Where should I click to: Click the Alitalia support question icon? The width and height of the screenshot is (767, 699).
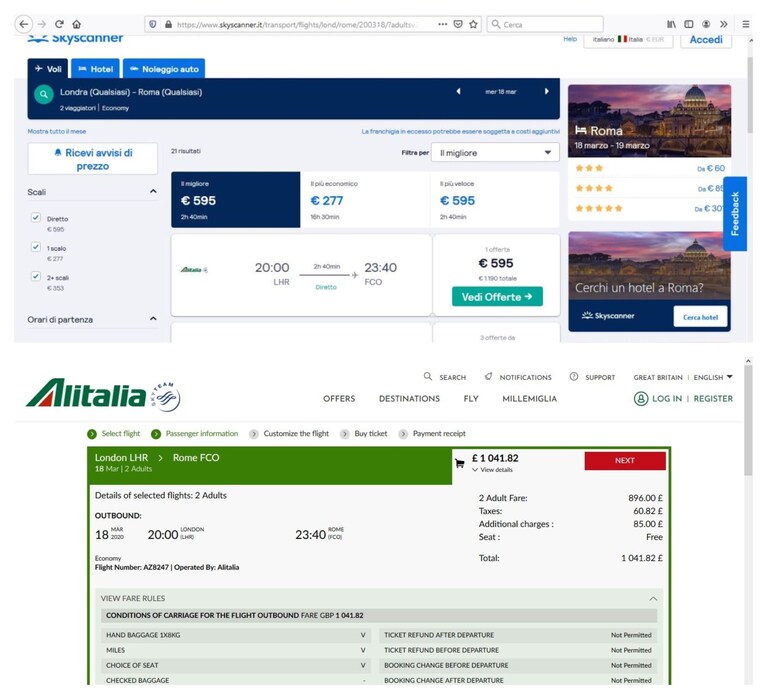[574, 377]
